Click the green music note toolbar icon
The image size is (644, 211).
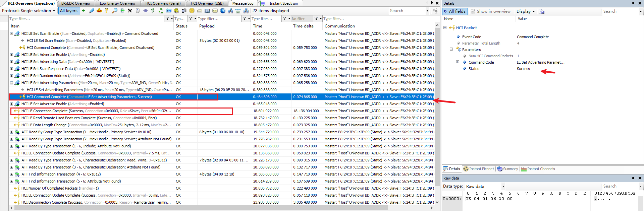161,11
